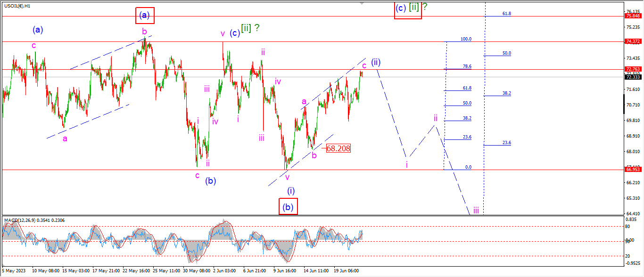This screenshot has width=644, height=277.
Task: Select the blue (ii) wave label
Action: pyautogui.click(x=376, y=62)
